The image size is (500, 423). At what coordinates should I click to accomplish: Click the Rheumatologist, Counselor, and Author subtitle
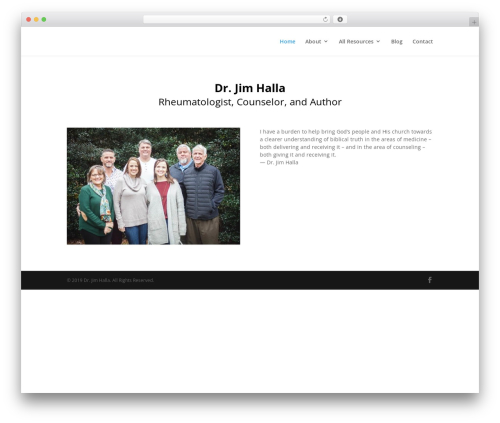click(250, 102)
